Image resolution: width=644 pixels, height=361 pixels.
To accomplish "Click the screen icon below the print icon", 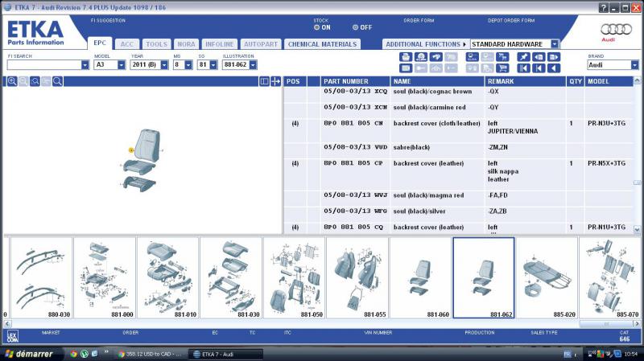I will coord(406,68).
